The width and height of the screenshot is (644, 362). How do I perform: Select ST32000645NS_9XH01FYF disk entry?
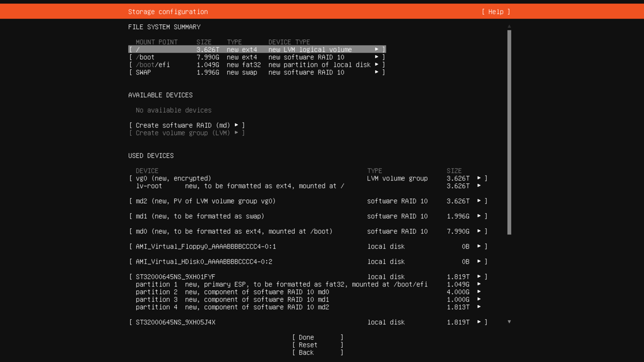pos(175,277)
